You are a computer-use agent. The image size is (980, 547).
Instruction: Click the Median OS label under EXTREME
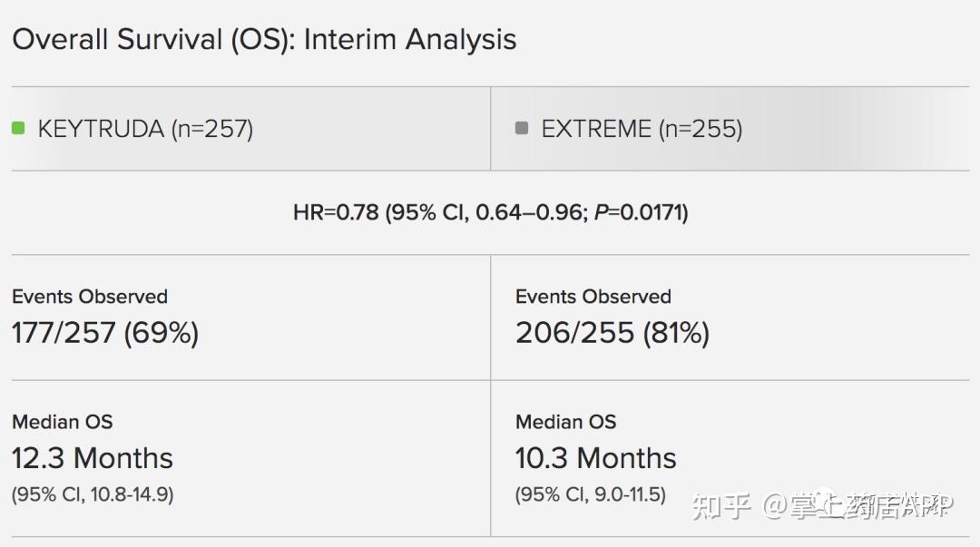[566, 422]
